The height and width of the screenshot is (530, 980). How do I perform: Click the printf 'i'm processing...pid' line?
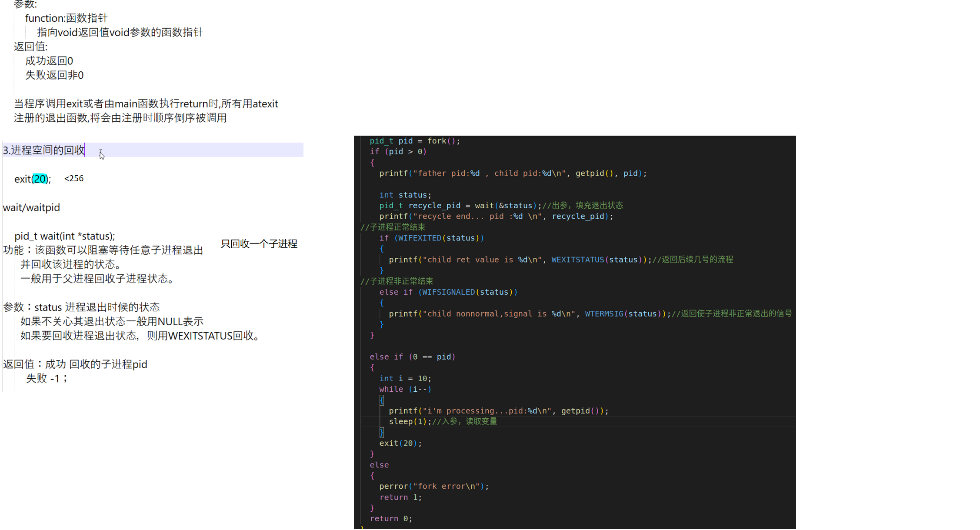click(x=499, y=411)
